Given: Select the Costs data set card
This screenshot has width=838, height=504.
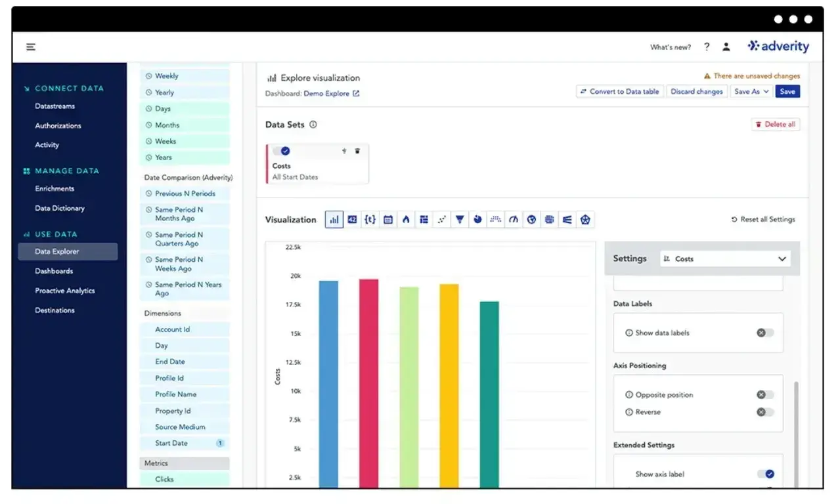Looking at the screenshot, I should (x=317, y=164).
